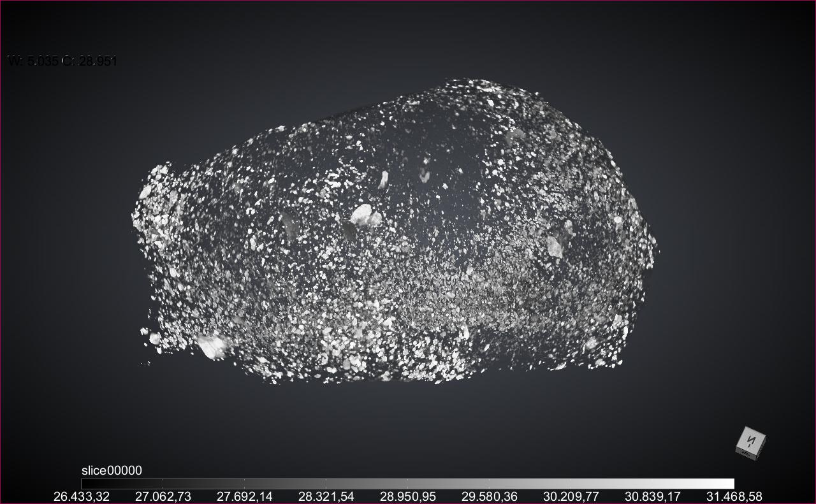The image size is (816, 504).
Task: Click the 27.692,14 scale value
Action: (244, 496)
